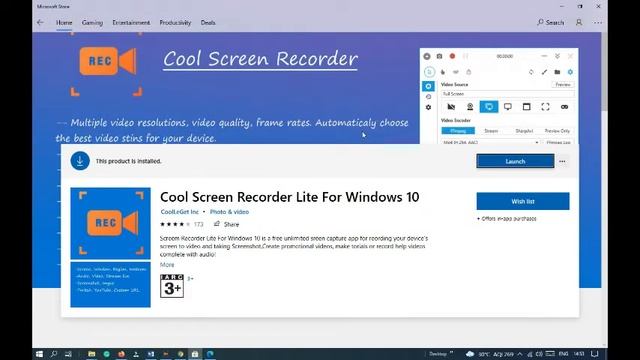Go back with the Store back arrow
640x360 pixels.
click(40, 22)
